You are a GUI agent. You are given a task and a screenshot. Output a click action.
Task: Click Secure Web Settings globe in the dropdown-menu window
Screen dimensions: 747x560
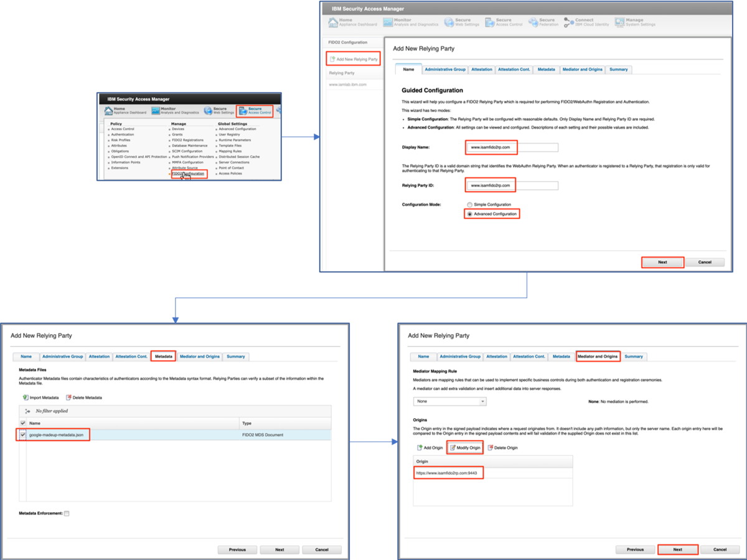coord(208,111)
